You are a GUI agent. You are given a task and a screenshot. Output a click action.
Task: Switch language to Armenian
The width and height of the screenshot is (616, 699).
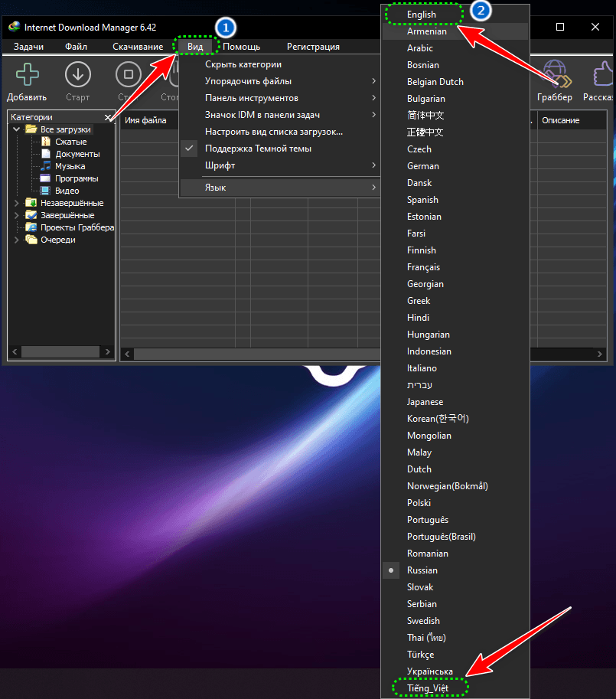pos(455,31)
